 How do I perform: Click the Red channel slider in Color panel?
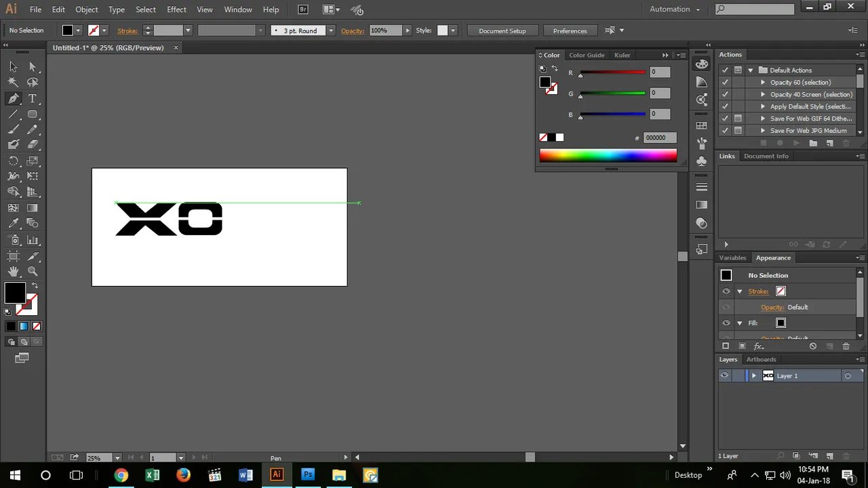coord(612,73)
